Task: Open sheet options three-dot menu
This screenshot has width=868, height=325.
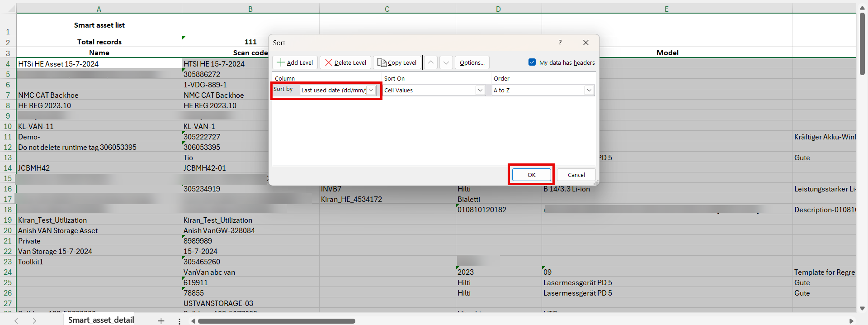Action: click(x=179, y=321)
